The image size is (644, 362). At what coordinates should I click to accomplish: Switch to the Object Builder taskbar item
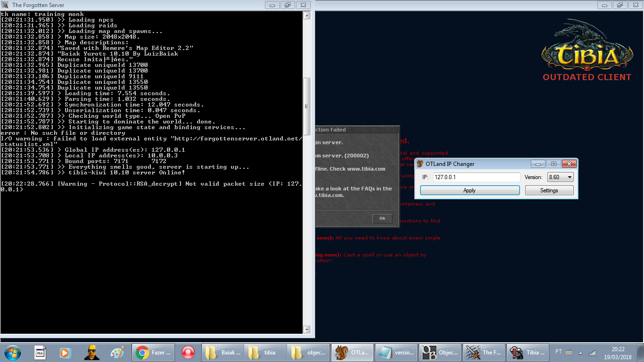coord(440,352)
